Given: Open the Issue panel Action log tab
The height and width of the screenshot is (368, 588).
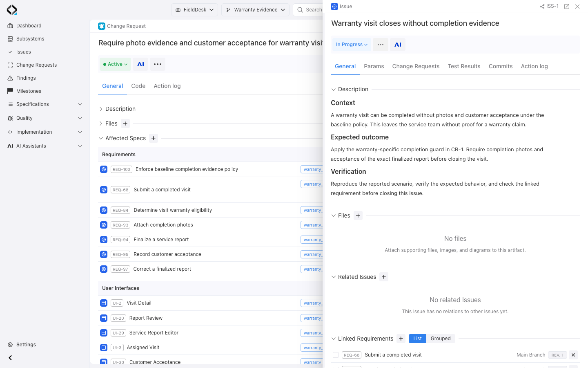Looking at the screenshot, I should click(x=534, y=66).
